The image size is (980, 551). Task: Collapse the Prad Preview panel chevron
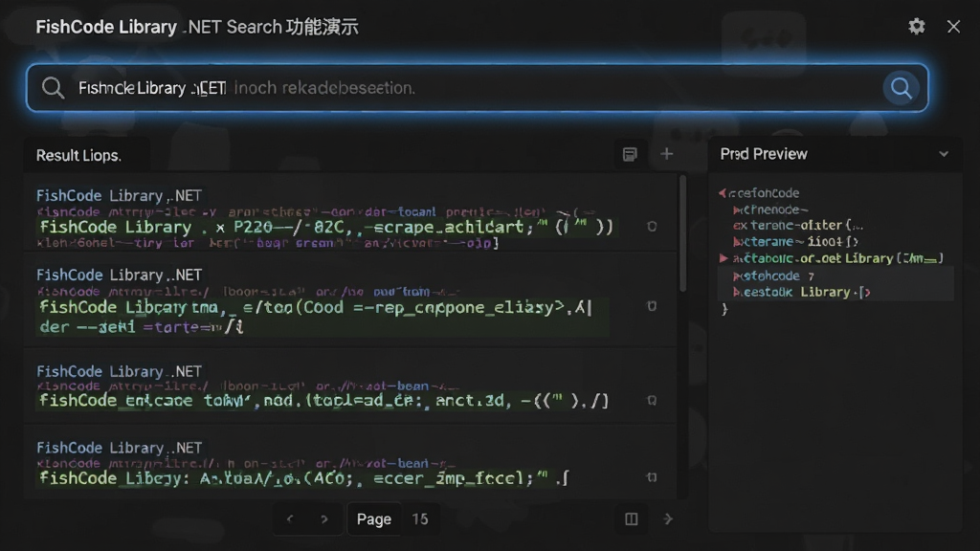point(944,154)
